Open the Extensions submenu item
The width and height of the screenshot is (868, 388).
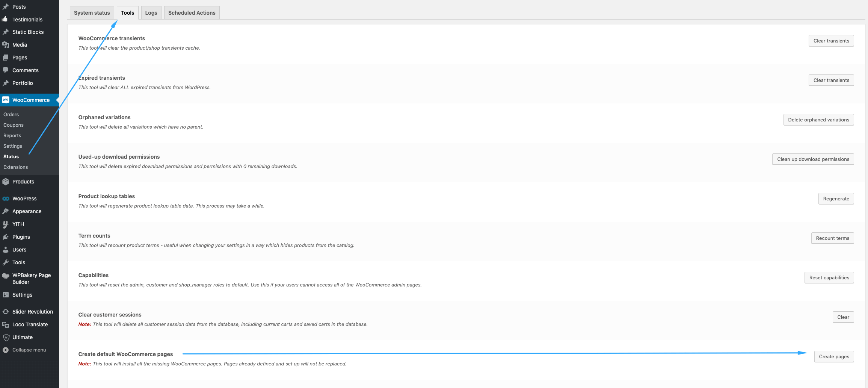16,167
